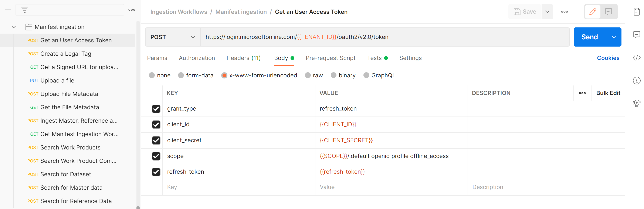This screenshot has height=209, width=644.
Task: Switch to the Authorization tab
Action: point(197,58)
